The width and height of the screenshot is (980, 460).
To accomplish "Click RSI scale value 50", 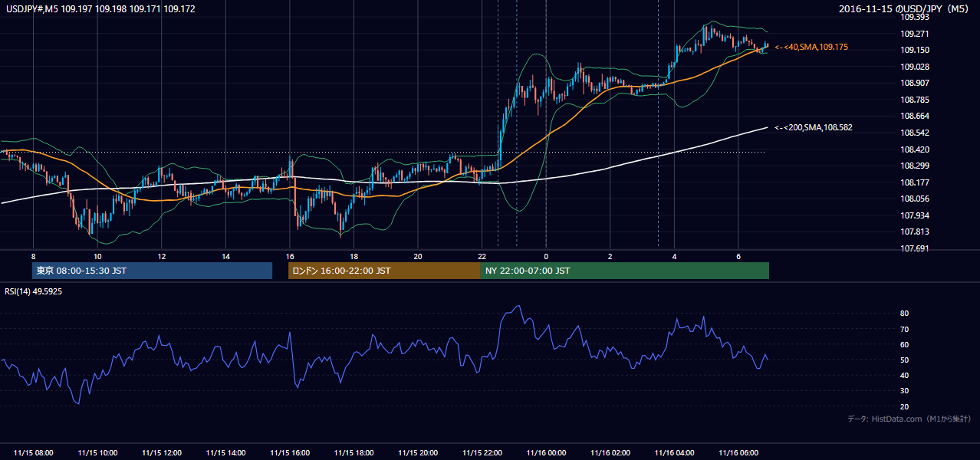I will click(x=905, y=360).
